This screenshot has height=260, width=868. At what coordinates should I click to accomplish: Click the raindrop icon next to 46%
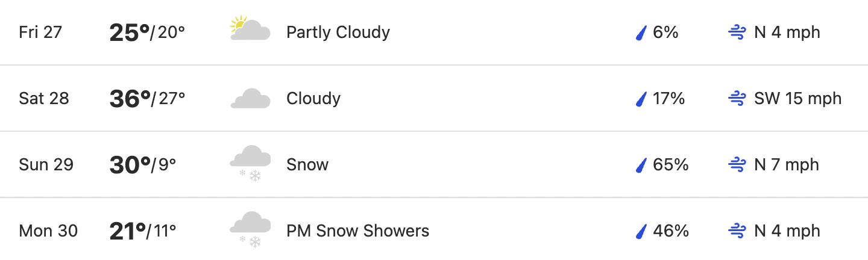(x=641, y=231)
